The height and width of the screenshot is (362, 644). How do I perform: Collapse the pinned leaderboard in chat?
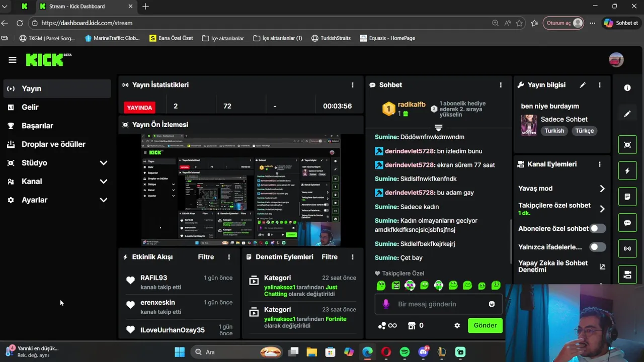tap(438, 128)
